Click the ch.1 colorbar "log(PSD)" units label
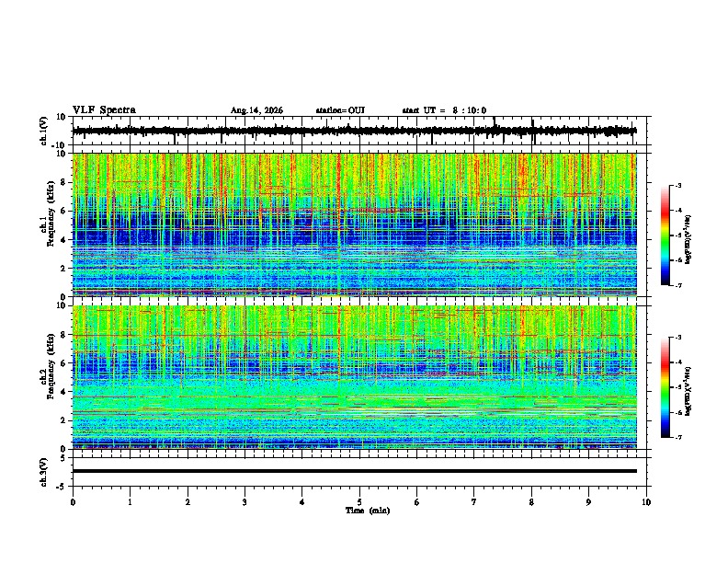Image resolution: width=728 pixels, height=563 pixels. click(x=688, y=240)
